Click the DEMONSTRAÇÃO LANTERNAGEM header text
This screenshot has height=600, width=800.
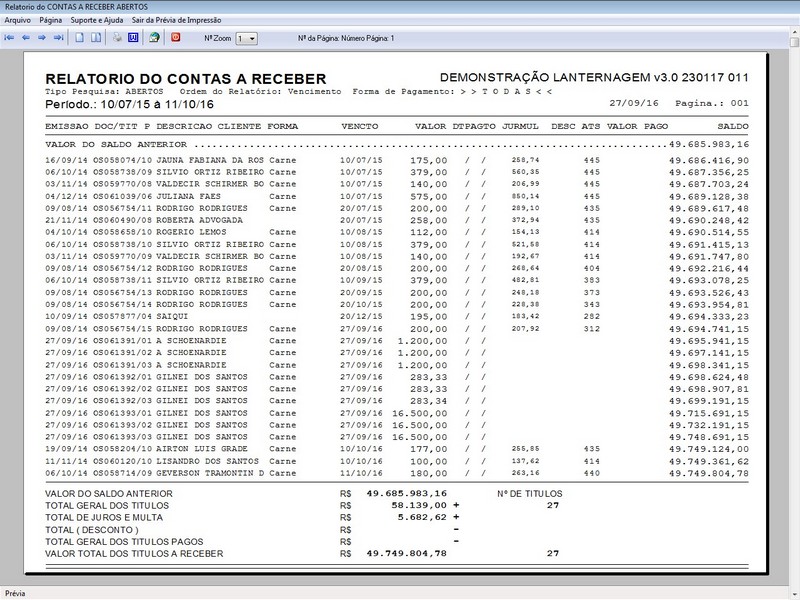594,78
